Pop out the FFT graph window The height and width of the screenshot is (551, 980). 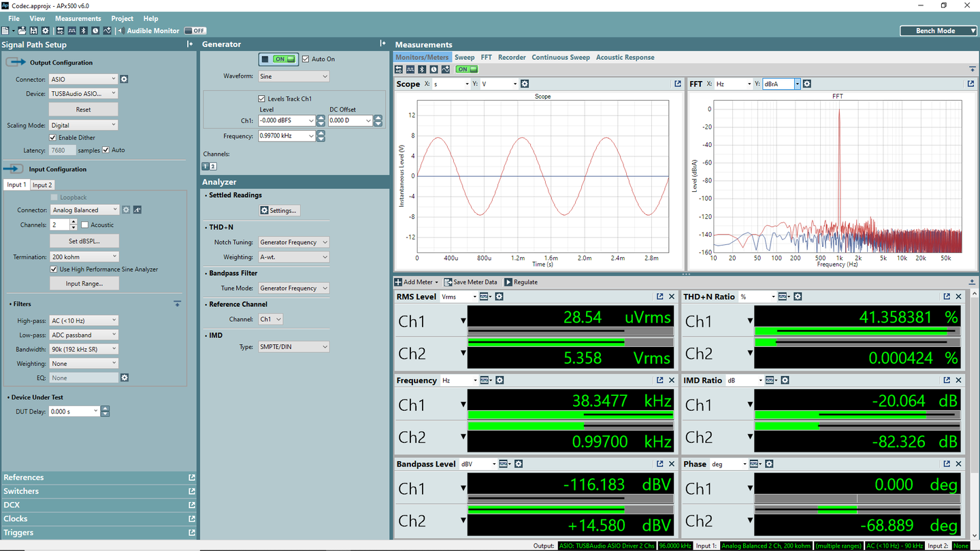pos(970,84)
